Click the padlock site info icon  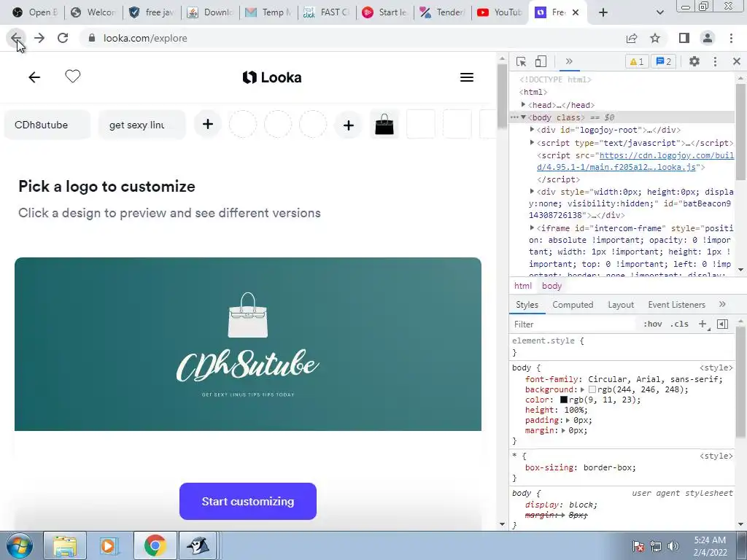pos(91,38)
